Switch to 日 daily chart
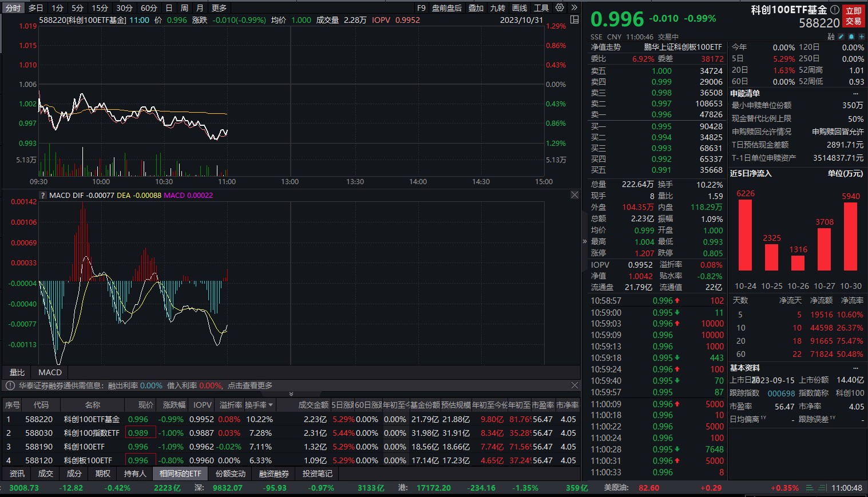The height and width of the screenshot is (497, 868). (x=169, y=7)
